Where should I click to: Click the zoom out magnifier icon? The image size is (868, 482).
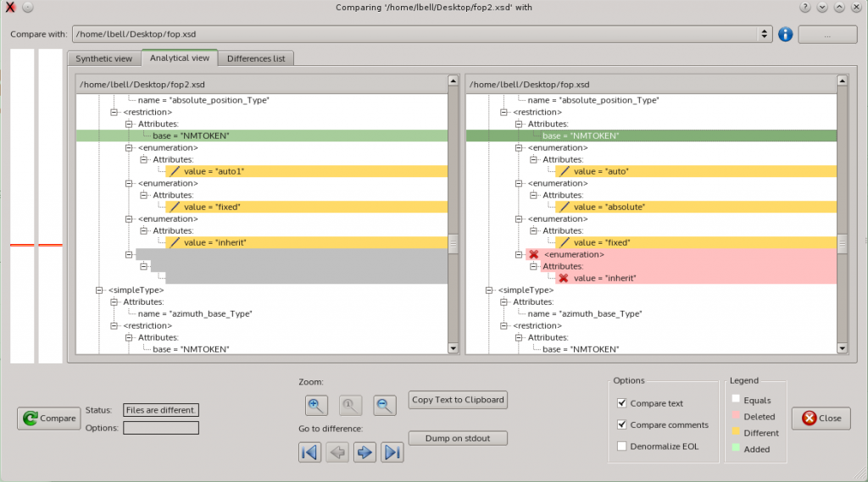[385, 406]
